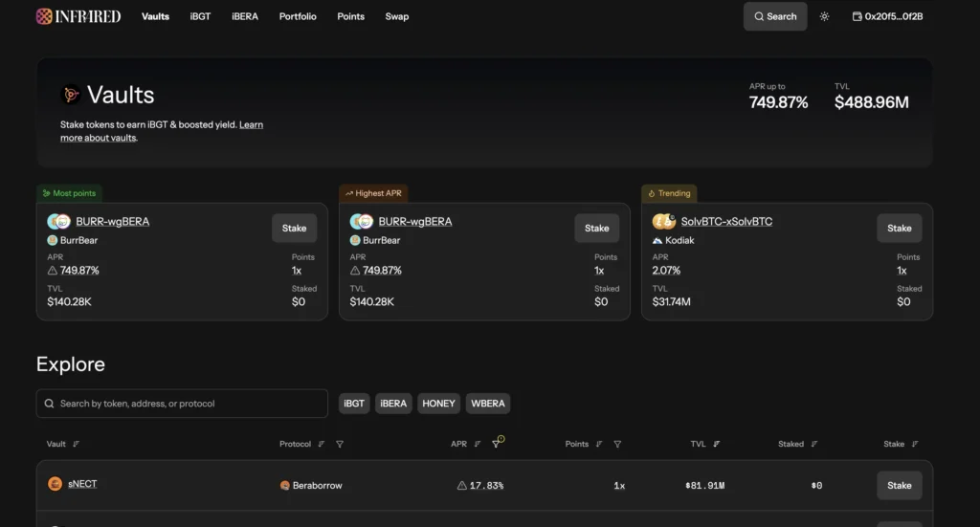Go to the Vaults tab

coord(155,16)
